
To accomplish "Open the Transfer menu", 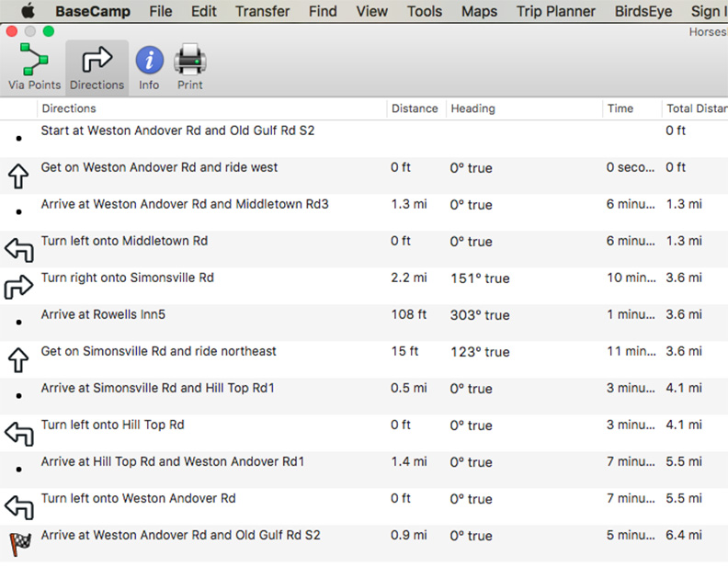I will pyautogui.click(x=262, y=12).
